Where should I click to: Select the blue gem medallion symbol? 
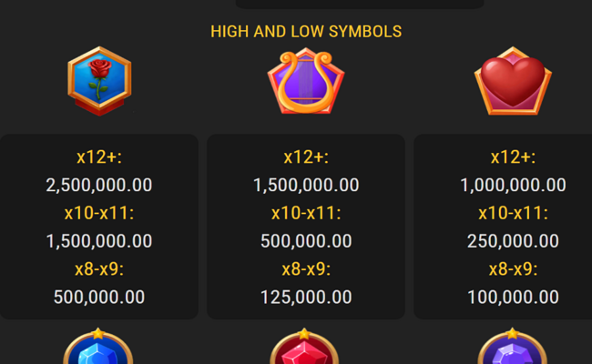pos(97,347)
